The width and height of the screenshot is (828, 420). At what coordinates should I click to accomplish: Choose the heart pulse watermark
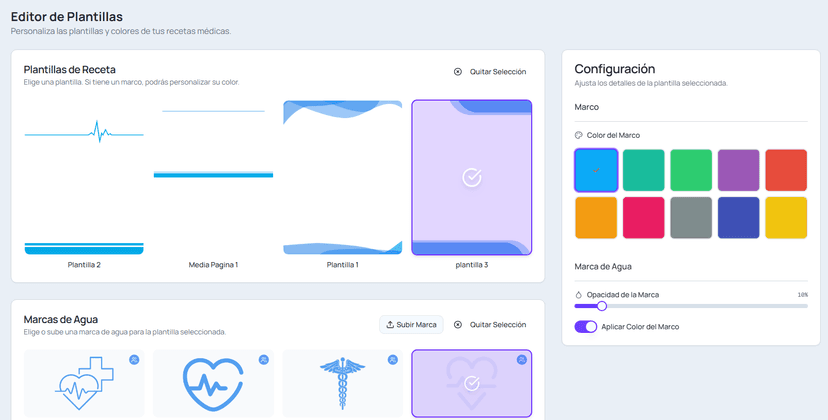pos(213,384)
